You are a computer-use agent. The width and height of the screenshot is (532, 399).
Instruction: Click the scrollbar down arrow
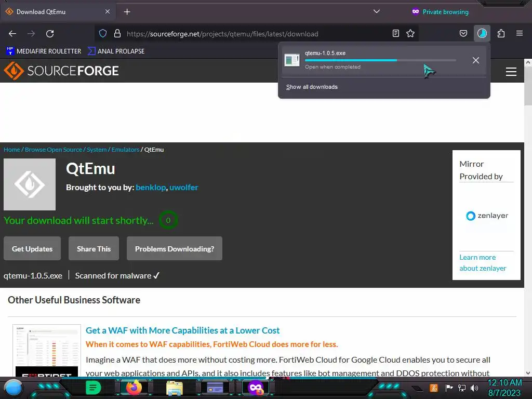coord(528,373)
